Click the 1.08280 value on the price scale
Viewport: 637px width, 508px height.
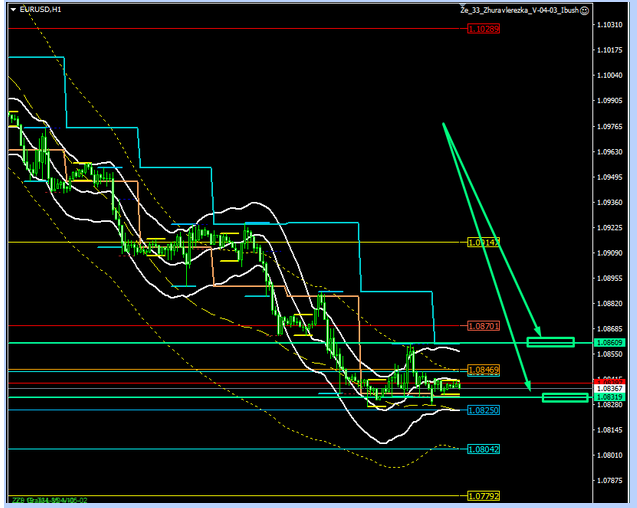609,405
